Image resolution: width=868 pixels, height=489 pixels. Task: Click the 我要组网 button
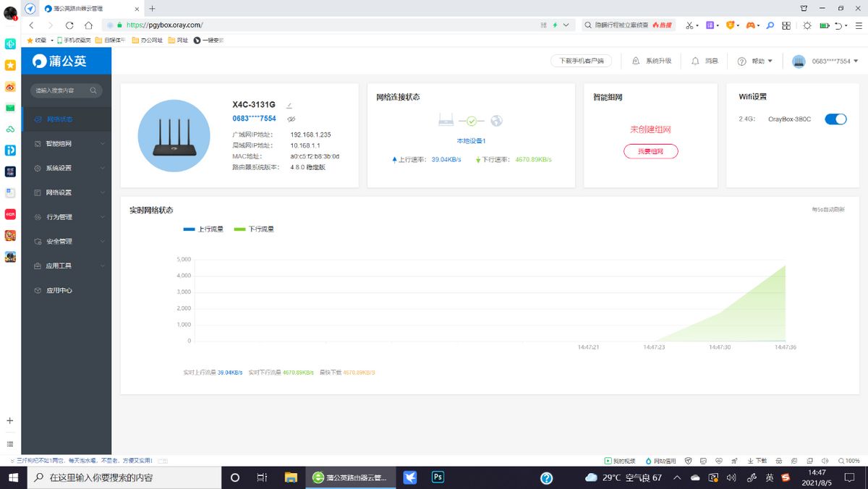point(650,151)
